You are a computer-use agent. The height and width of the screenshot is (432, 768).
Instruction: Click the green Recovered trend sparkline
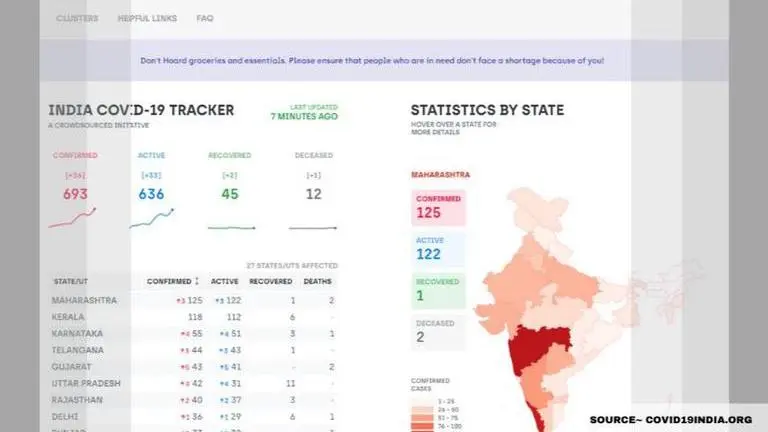[230, 227]
